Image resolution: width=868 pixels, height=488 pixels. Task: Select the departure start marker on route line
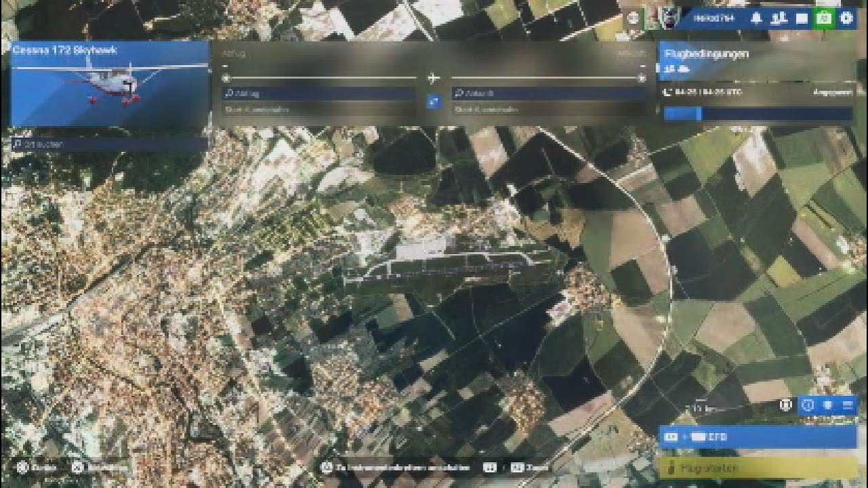226,78
